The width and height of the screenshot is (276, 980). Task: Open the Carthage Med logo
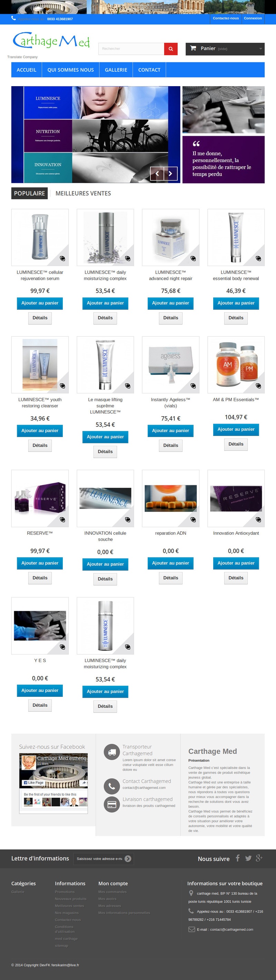point(51,41)
